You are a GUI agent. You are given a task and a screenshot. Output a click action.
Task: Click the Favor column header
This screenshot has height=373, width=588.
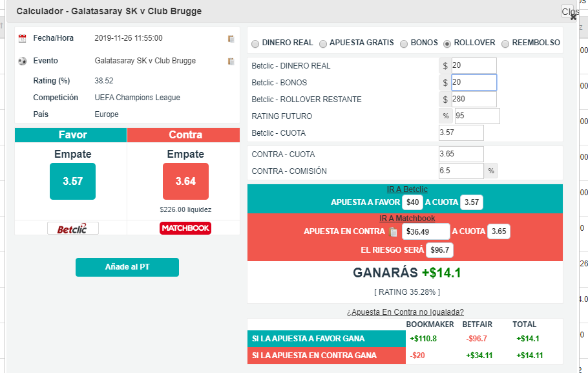click(x=71, y=135)
